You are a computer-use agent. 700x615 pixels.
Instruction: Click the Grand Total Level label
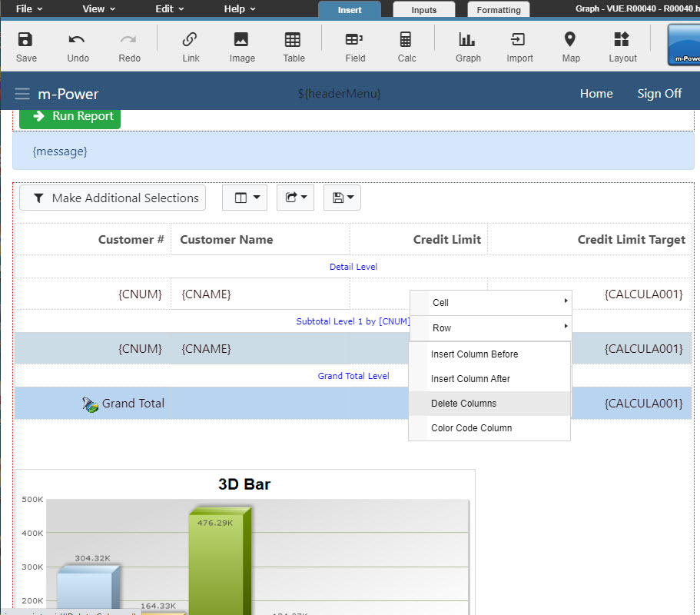pyautogui.click(x=353, y=376)
